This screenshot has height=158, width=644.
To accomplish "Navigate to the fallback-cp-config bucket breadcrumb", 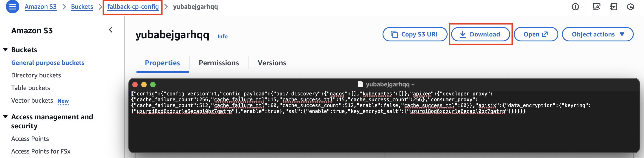I will tap(133, 7).
